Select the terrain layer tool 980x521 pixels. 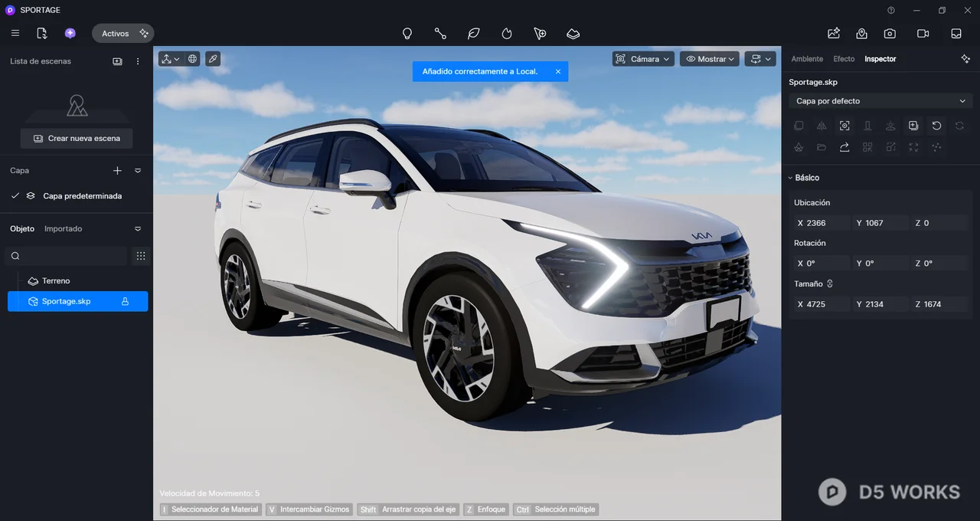[x=573, y=34]
